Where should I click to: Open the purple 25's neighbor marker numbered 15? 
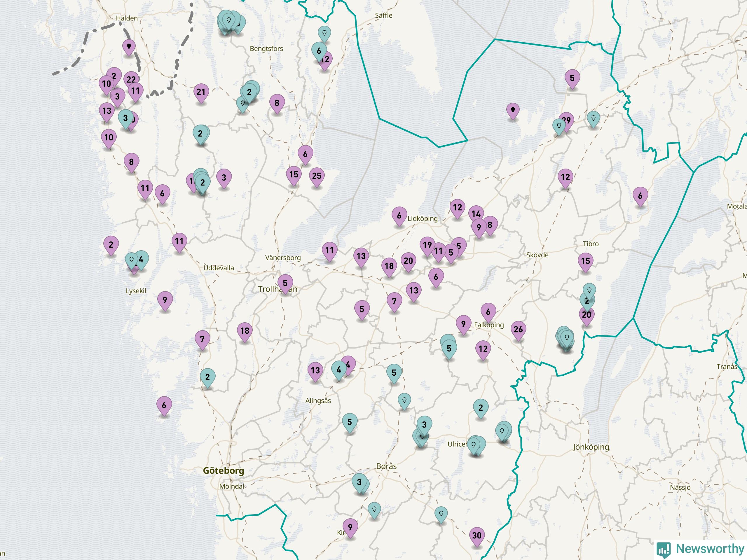pyautogui.click(x=294, y=174)
